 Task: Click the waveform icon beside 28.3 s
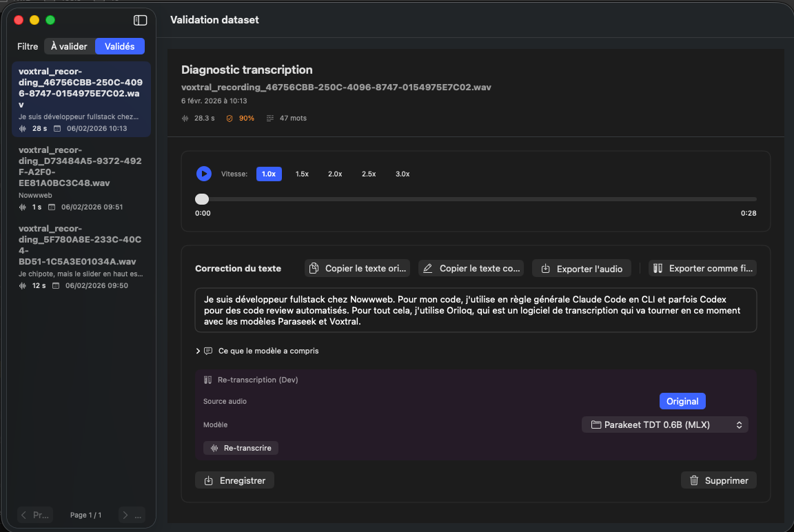[x=185, y=119]
